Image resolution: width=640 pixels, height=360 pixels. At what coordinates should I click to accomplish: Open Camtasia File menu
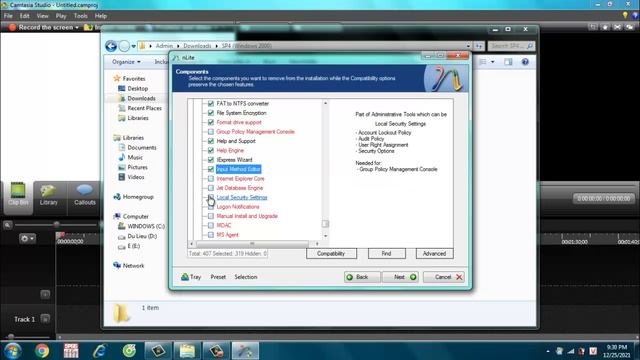(8, 16)
